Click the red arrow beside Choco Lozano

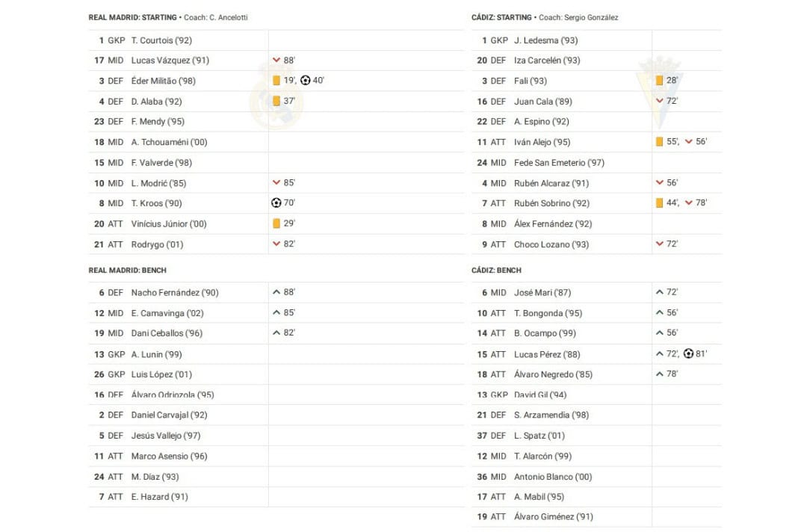(660, 244)
